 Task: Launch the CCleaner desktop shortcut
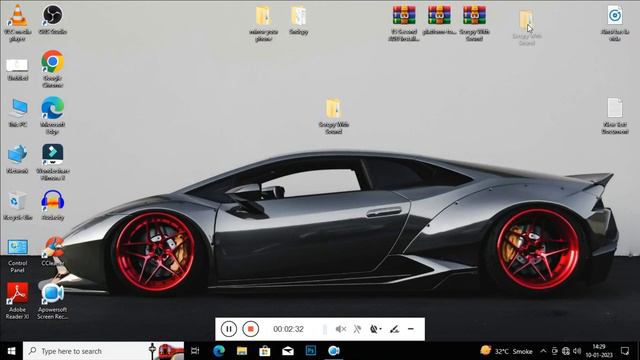pos(53,252)
